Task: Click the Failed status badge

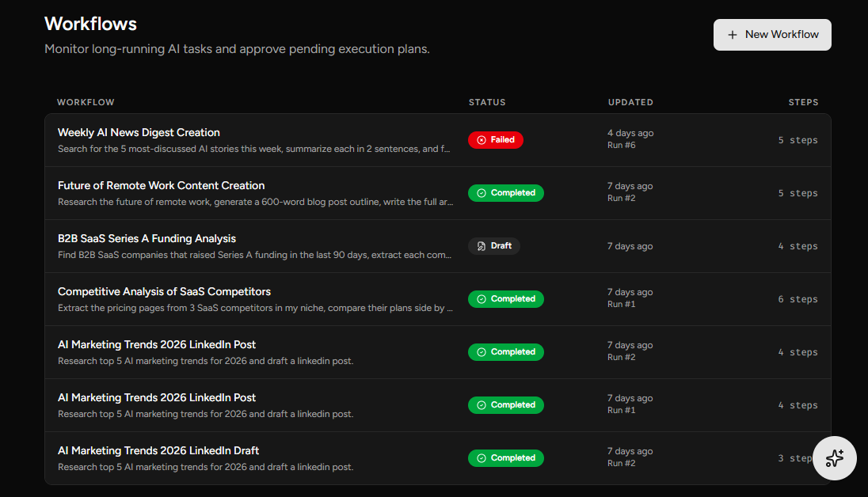Action: (x=496, y=140)
